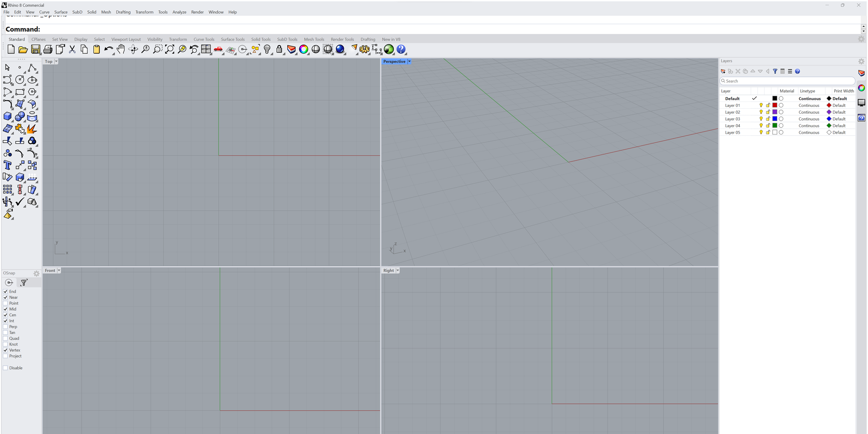Open the Drafting menu in the menu bar

click(x=123, y=12)
